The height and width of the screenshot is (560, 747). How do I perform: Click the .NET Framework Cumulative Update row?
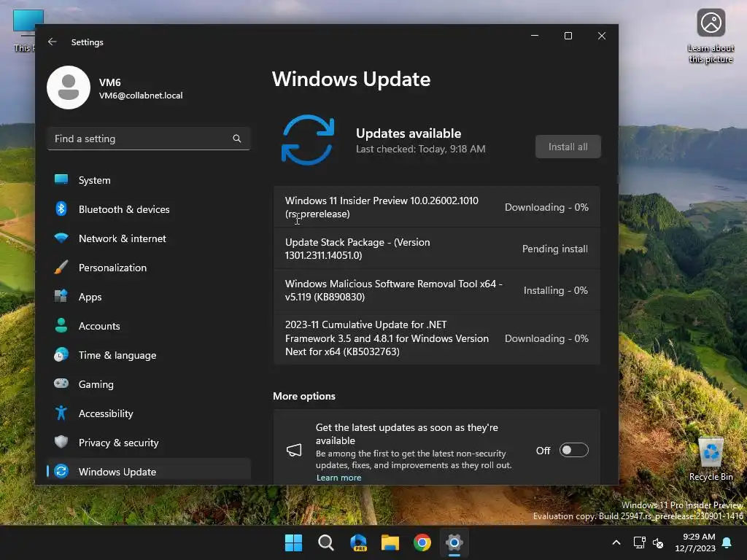coord(436,338)
